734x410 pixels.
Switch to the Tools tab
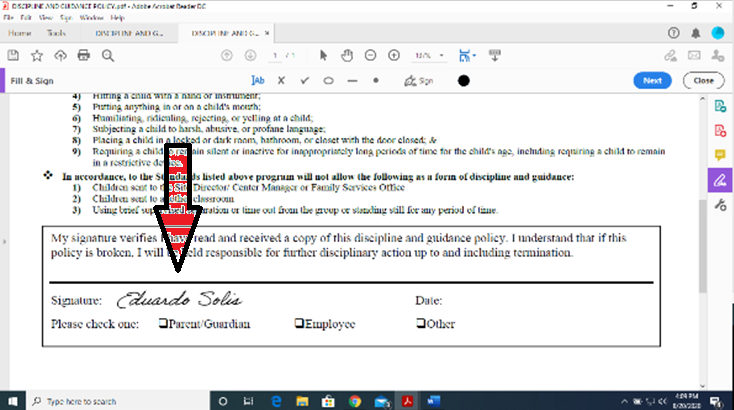coord(68,33)
